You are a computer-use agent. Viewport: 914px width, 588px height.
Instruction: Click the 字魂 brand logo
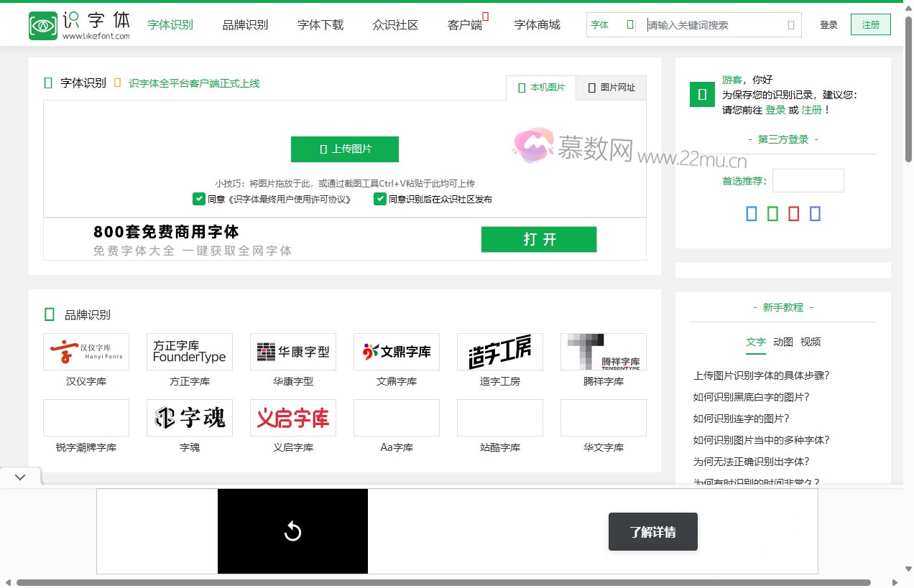(x=189, y=417)
